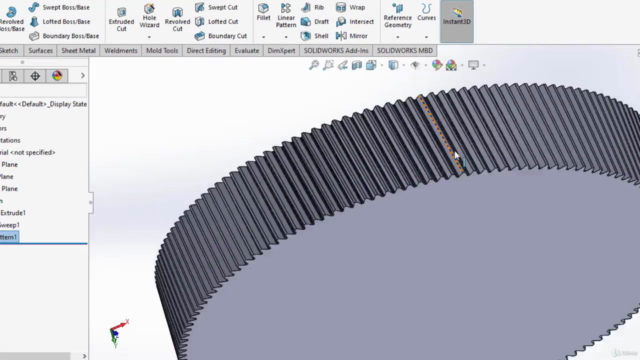Select the Intersect tool
The image size is (640, 360).
point(355,22)
